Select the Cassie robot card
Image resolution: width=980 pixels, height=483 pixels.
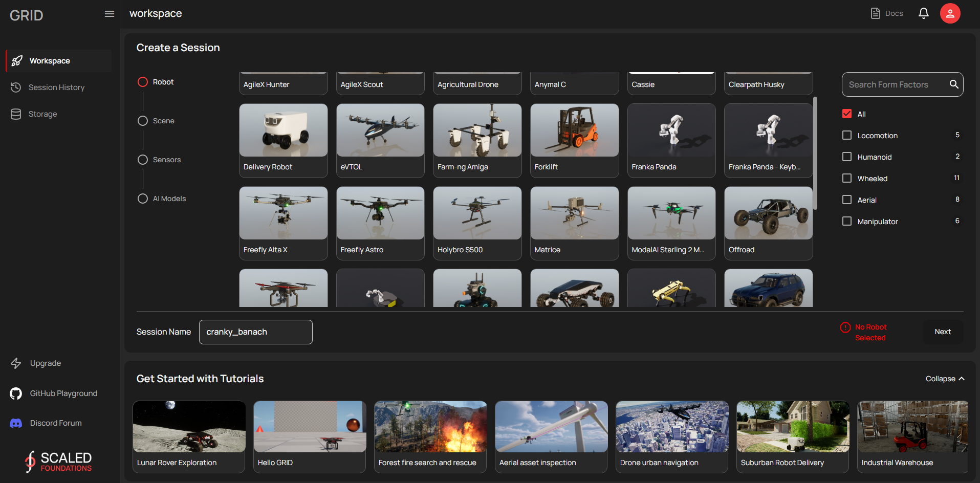[671, 84]
